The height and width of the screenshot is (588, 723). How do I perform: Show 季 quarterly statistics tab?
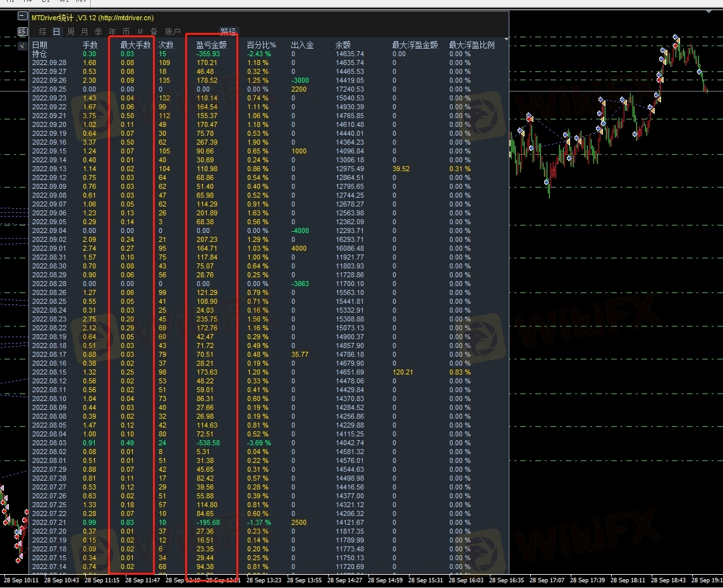pyautogui.click(x=99, y=32)
